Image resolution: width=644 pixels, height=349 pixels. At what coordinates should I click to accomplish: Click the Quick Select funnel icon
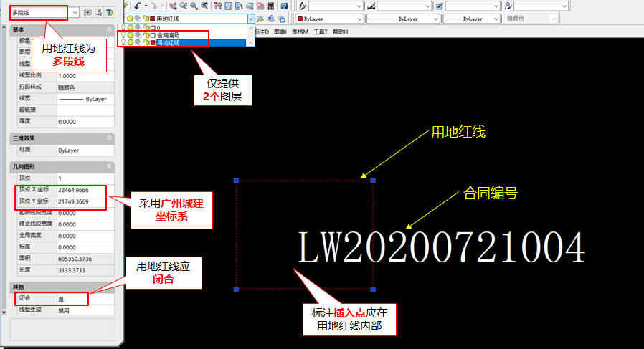tap(110, 12)
